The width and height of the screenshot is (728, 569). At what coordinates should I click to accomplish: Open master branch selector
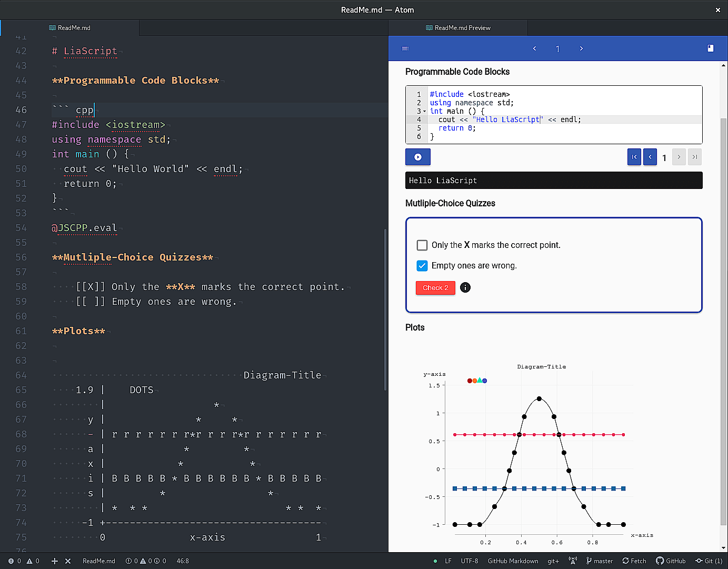coord(600,561)
